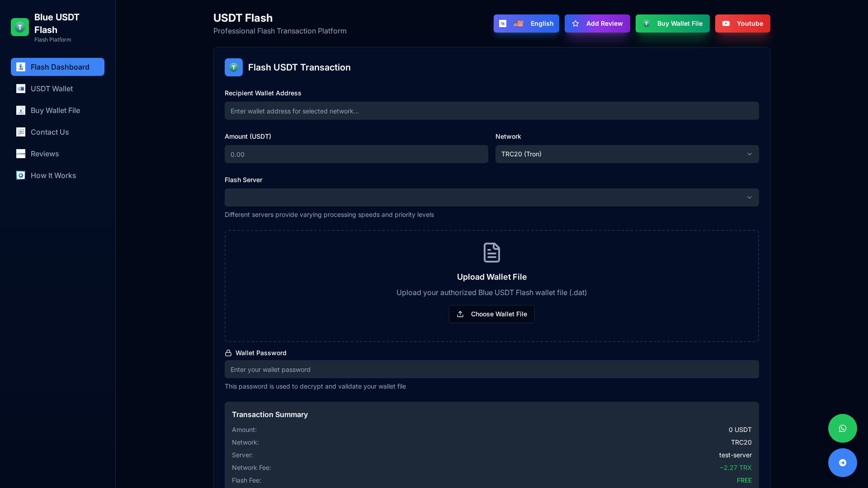Click the star icon in Add Review
Viewport: 868px width, 488px height.
[x=576, y=23]
